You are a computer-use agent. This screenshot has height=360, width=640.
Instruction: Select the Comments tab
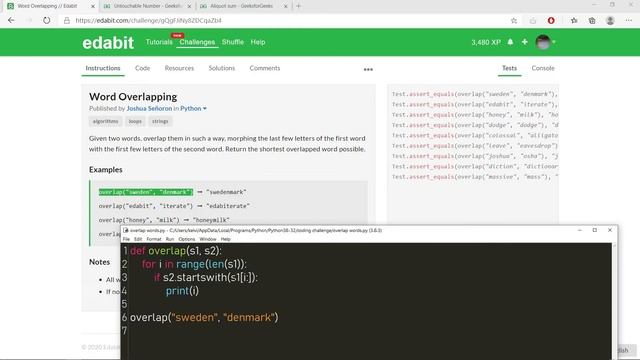point(265,68)
